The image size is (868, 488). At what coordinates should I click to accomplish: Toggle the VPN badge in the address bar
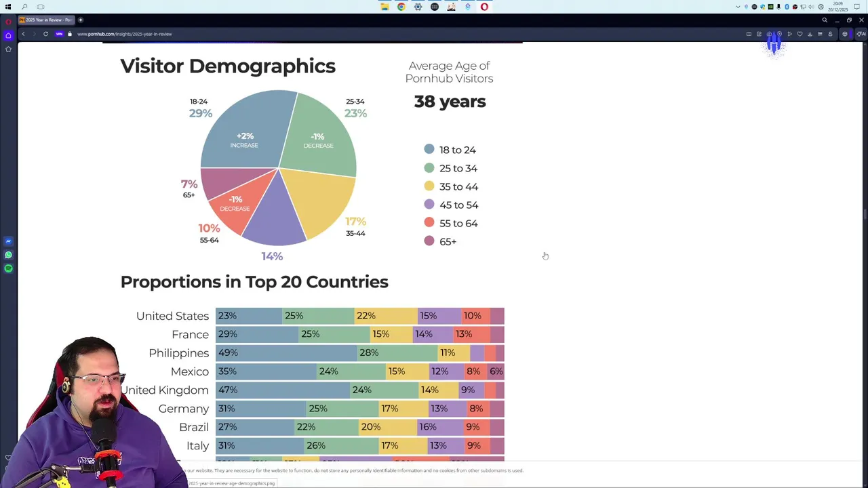[59, 34]
